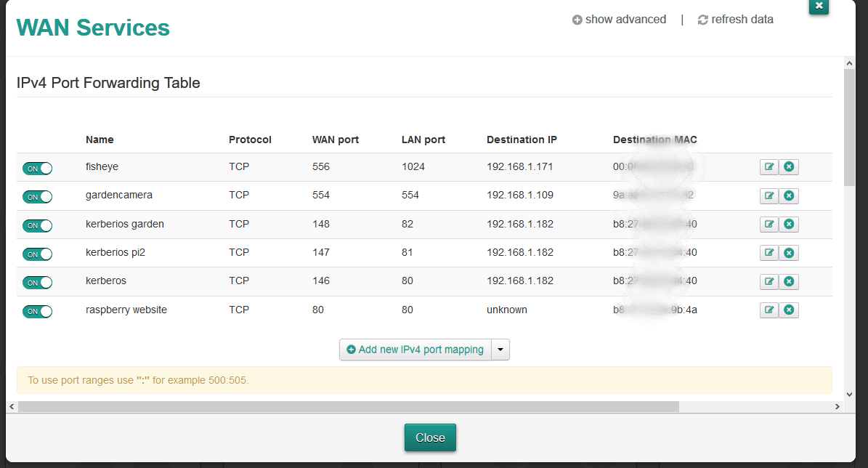Edit the kerberos forwarding rule
This screenshot has width=868, height=468.
(769, 281)
